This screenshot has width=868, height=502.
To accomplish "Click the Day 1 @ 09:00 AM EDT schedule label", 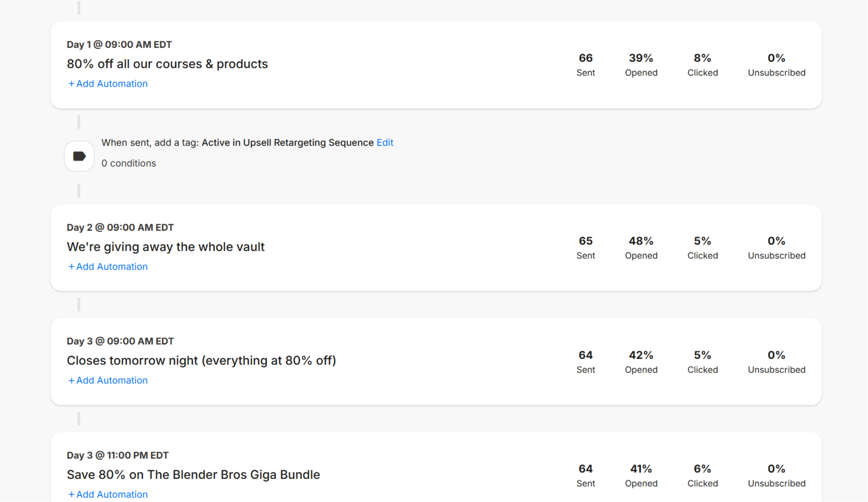I will tap(119, 44).
